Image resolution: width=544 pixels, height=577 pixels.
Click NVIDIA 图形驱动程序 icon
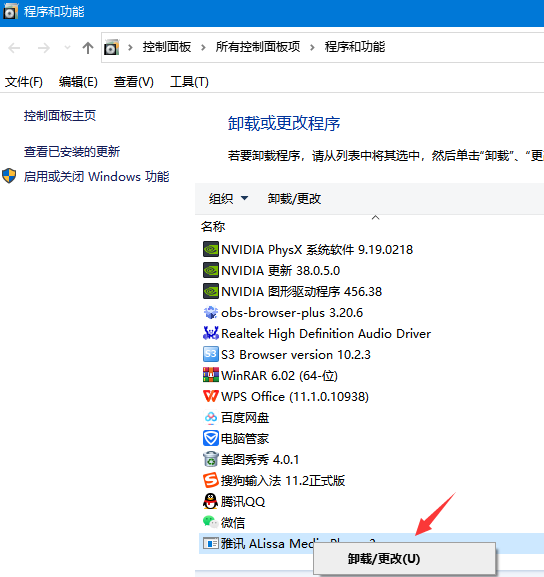[211, 291]
